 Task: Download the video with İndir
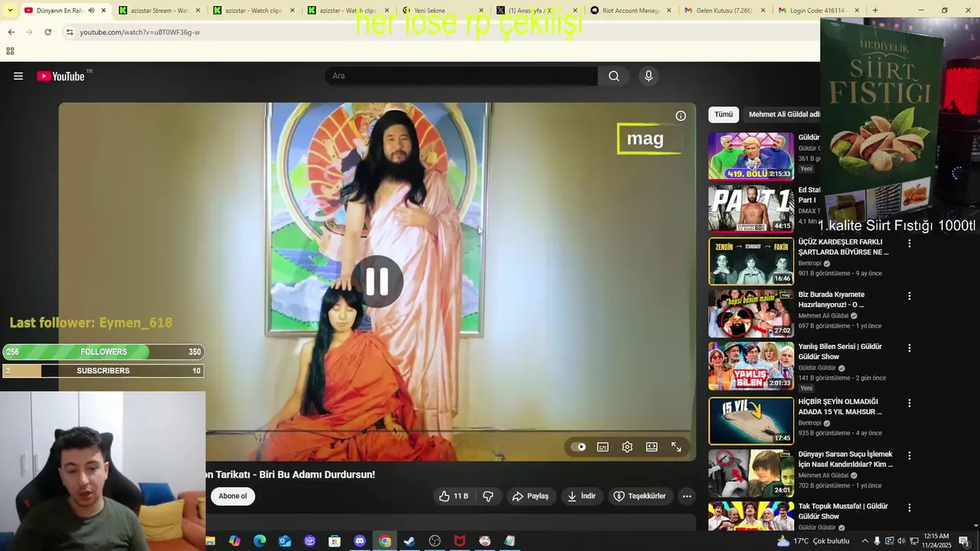581,496
